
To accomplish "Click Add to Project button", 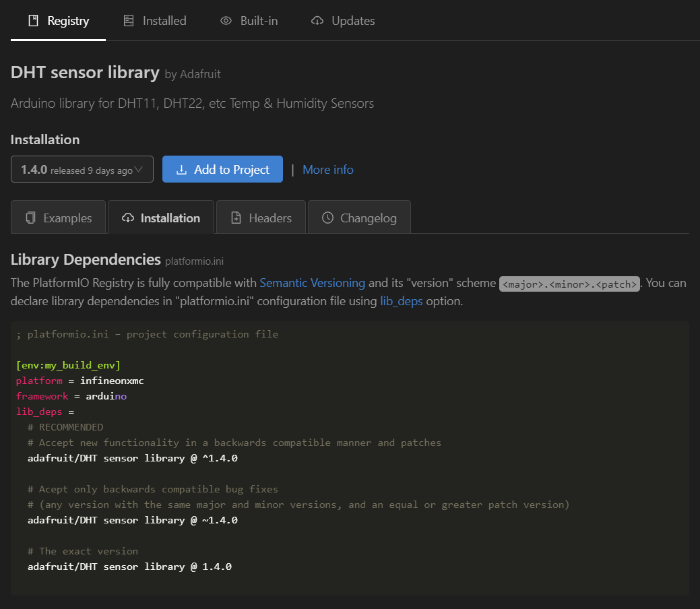I will (x=222, y=169).
